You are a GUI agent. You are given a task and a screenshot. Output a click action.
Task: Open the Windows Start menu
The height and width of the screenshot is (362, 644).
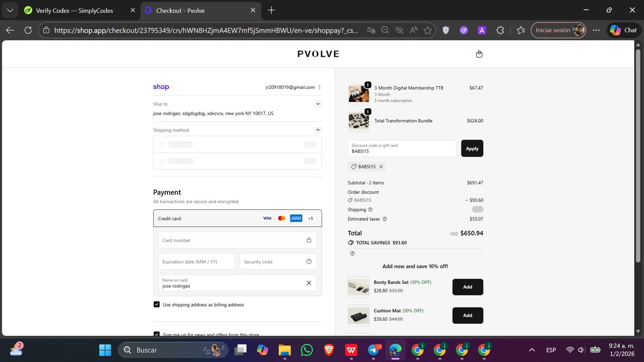pyautogui.click(x=105, y=350)
